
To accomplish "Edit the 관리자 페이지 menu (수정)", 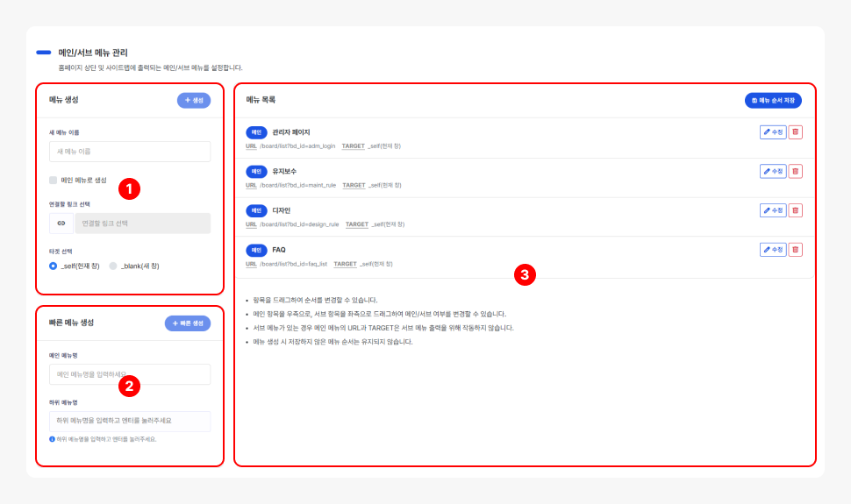I will [773, 132].
